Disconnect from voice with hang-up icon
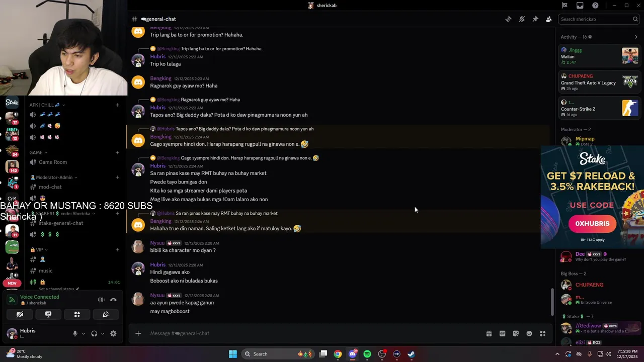644x362 pixels. (x=113, y=300)
